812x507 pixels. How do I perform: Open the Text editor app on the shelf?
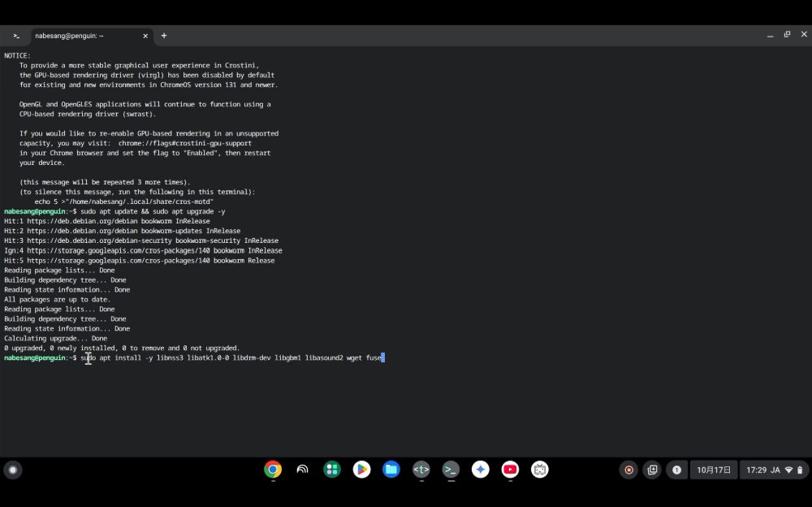pos(421,470)
